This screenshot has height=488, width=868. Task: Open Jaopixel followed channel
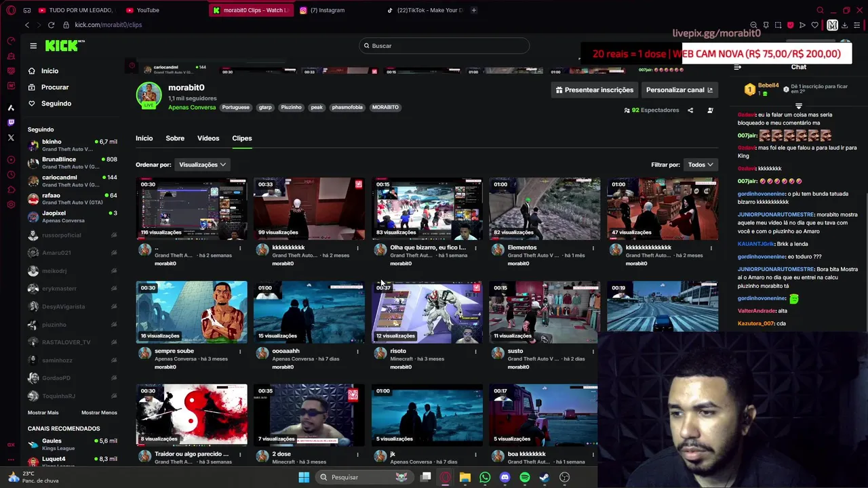pyautogui.click(x=72, y=216)
